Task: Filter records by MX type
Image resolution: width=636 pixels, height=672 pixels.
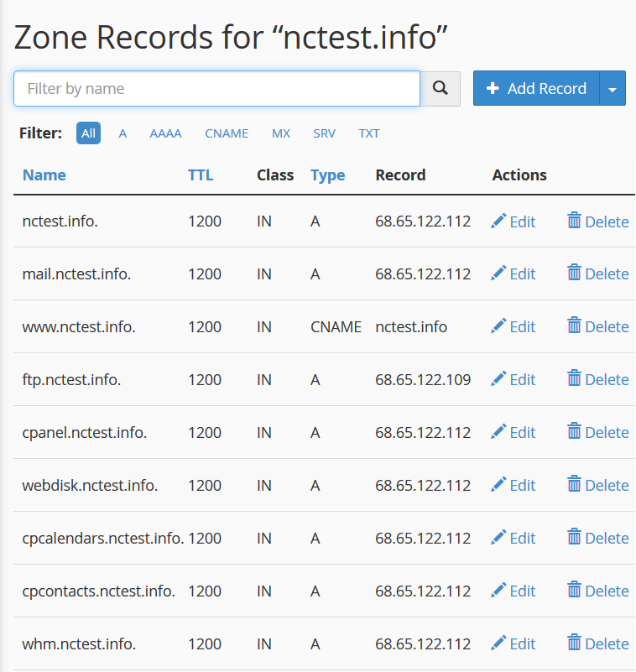Action: click(x=281, y=133)
